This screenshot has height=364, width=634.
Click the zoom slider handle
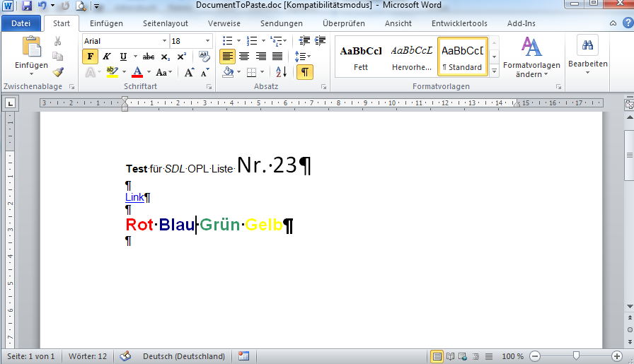click(577, 356)
